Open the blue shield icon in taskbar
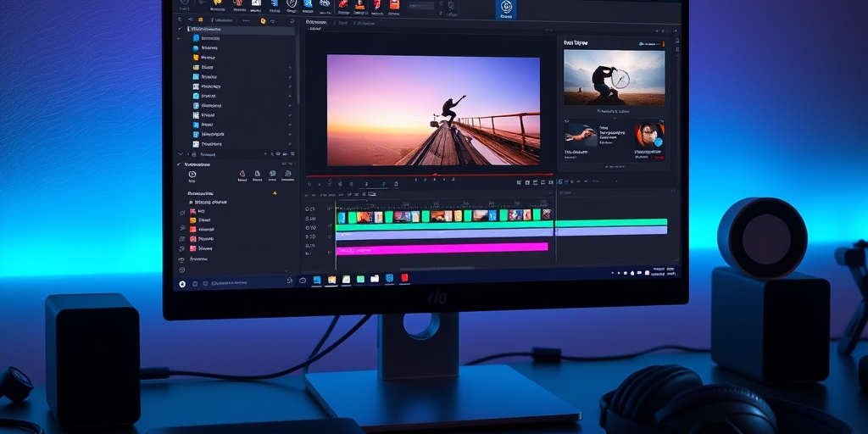868x434 pixels. pos(390,278)
